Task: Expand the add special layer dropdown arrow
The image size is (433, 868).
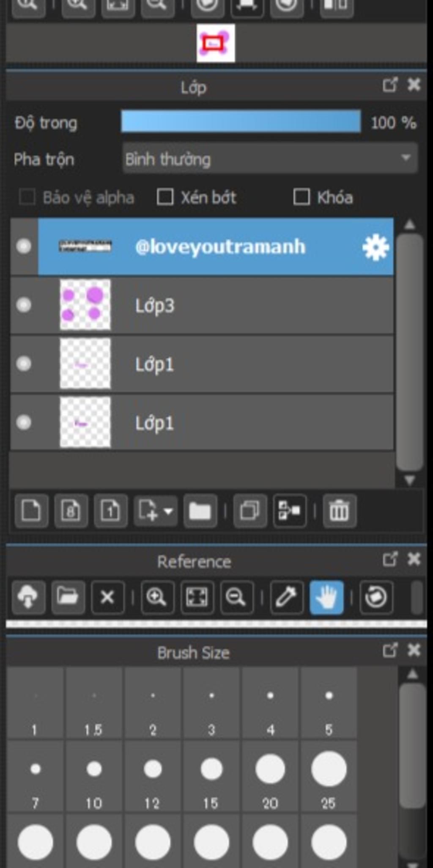Action: [x=168, y=511]
